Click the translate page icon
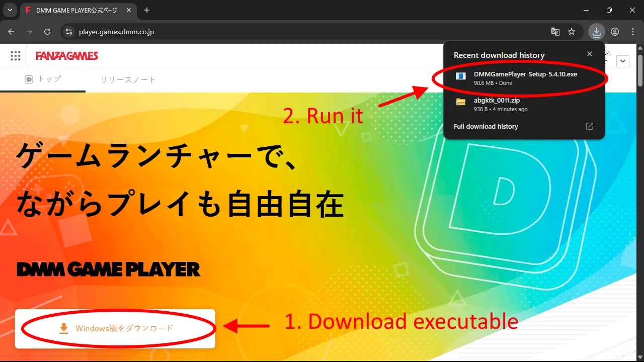The width and height of the screenshot is (644, 362). pos(555,32)
